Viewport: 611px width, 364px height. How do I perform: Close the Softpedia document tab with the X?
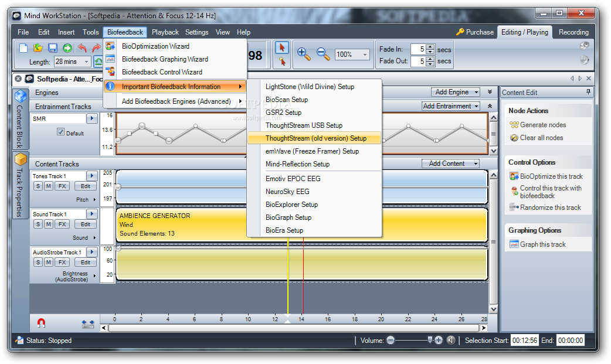click(x=18, y=79)
